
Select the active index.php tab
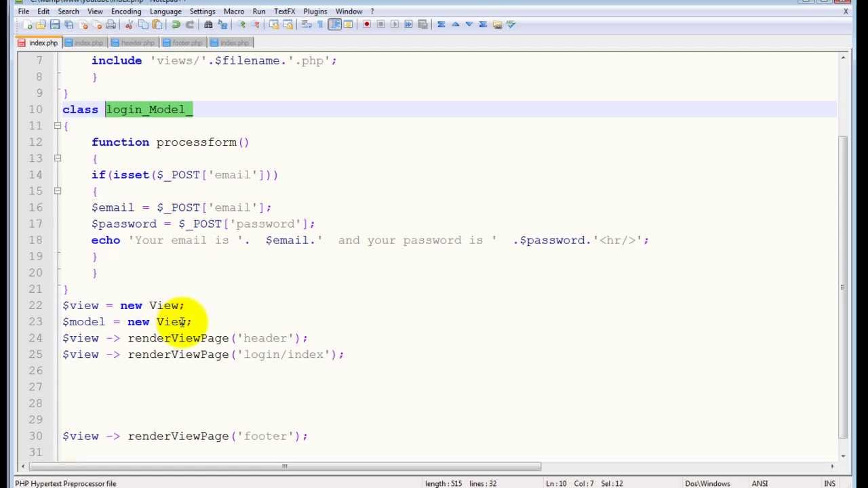click(38, 43)
